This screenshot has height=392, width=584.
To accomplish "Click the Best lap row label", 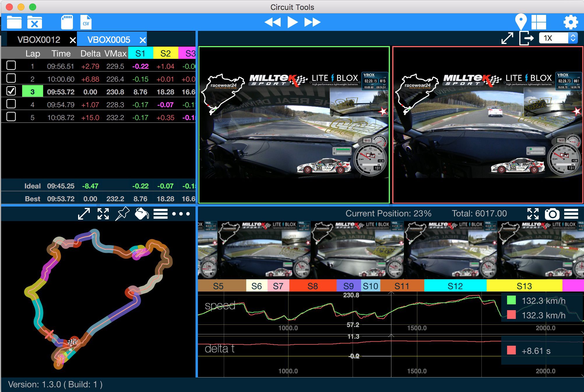I will point(32,199).
